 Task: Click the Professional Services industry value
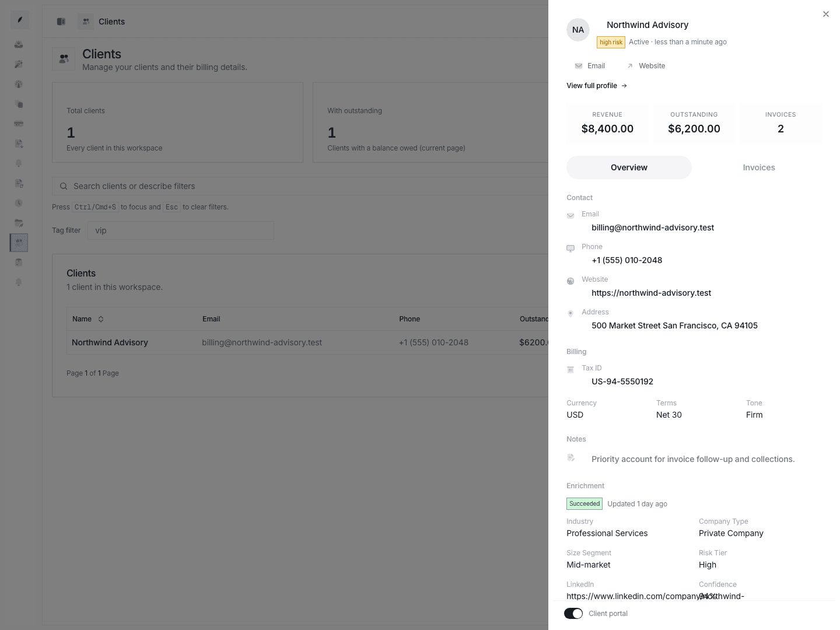607,533
